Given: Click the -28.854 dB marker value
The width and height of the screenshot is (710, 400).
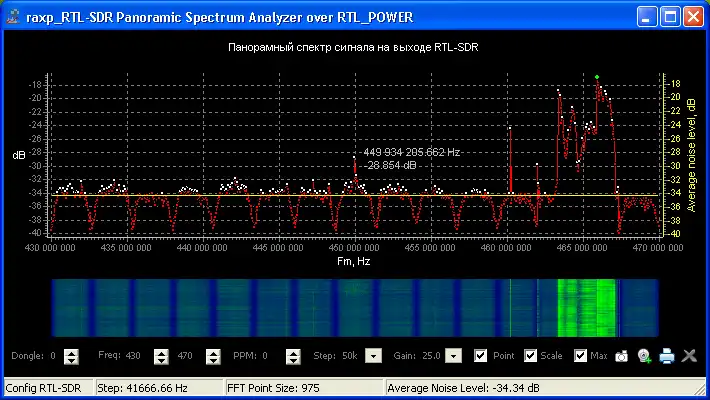Looking at the screenshot, I should pos(391,165).
